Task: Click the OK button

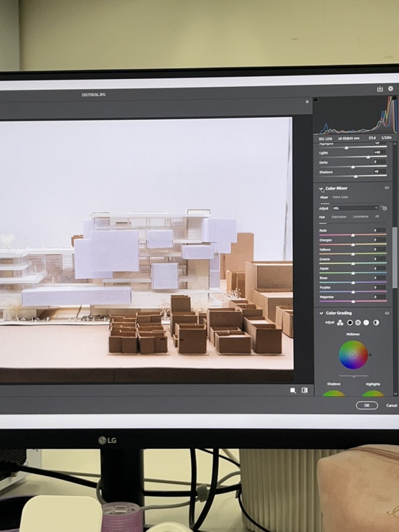Action: pos(367,405)
